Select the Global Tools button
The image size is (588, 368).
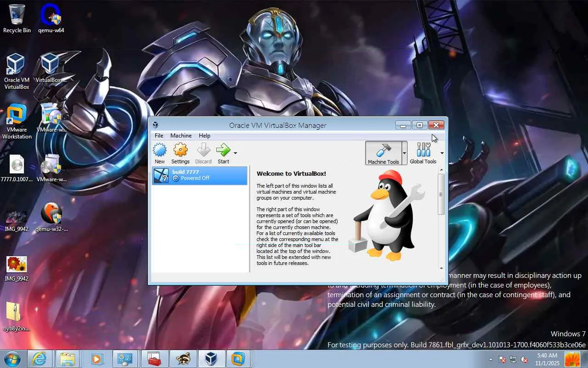pyautogui.click(x=423, y=153)
